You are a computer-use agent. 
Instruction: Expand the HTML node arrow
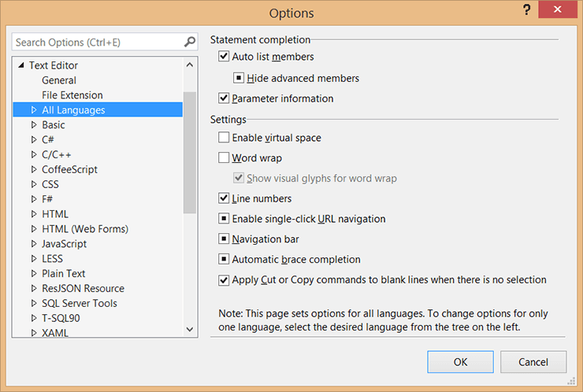click(34, 213)
